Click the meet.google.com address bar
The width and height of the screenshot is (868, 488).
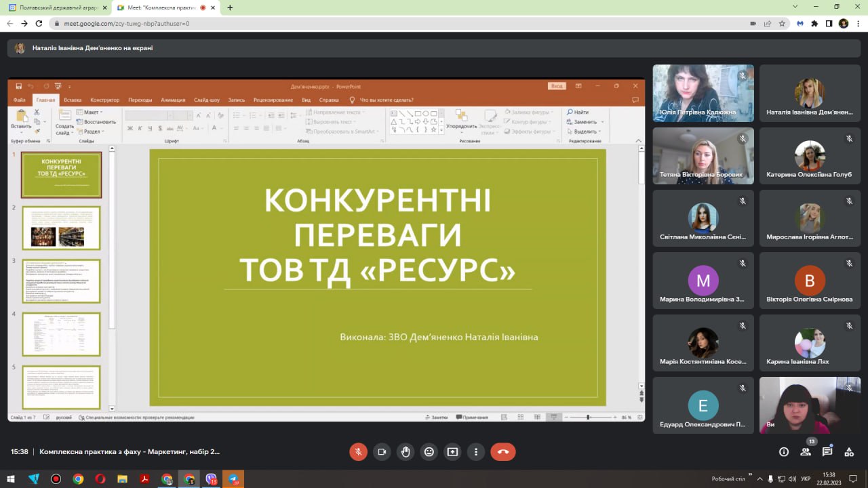click(400, 23)
